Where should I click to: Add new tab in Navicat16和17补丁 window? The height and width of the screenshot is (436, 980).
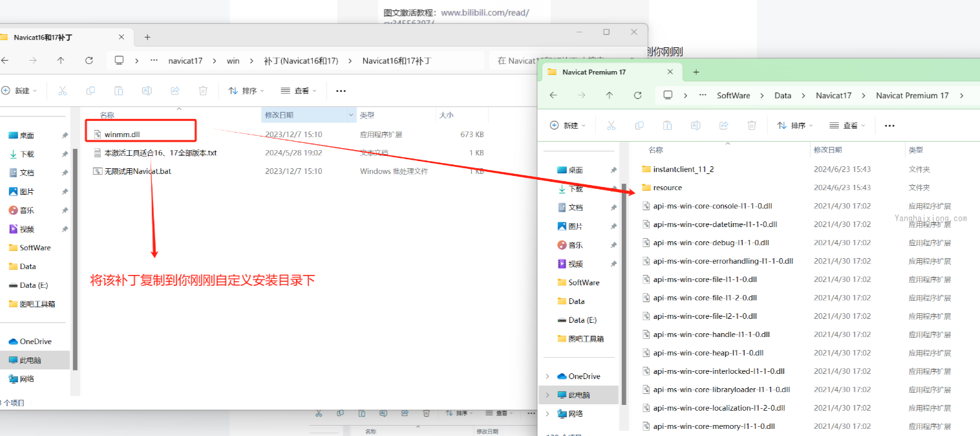(x=147, y=37)
